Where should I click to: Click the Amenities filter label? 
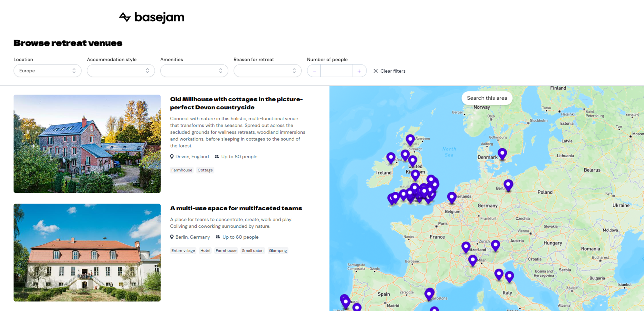click(x=172, y=59)
